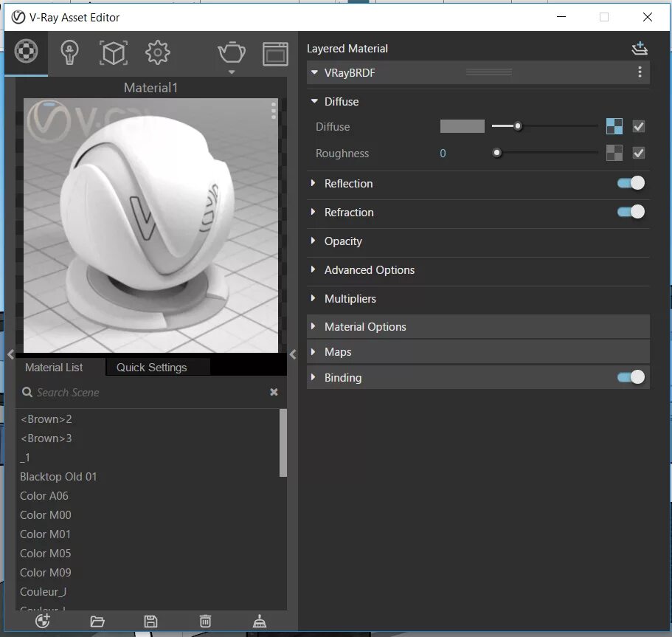The image size is (672, 637).
Task: Create a new material with the Add icon
Action: (x=42, y=621)
